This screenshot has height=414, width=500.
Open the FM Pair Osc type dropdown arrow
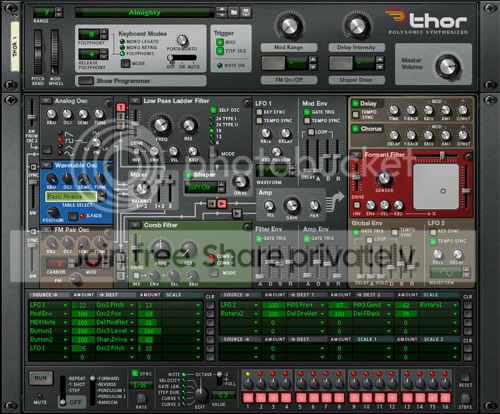(46, 229)
